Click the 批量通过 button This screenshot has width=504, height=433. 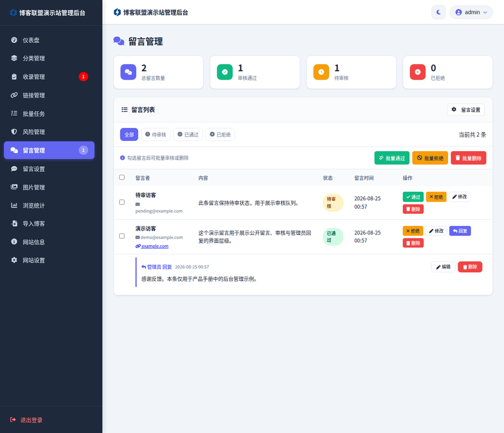(392, 158)
